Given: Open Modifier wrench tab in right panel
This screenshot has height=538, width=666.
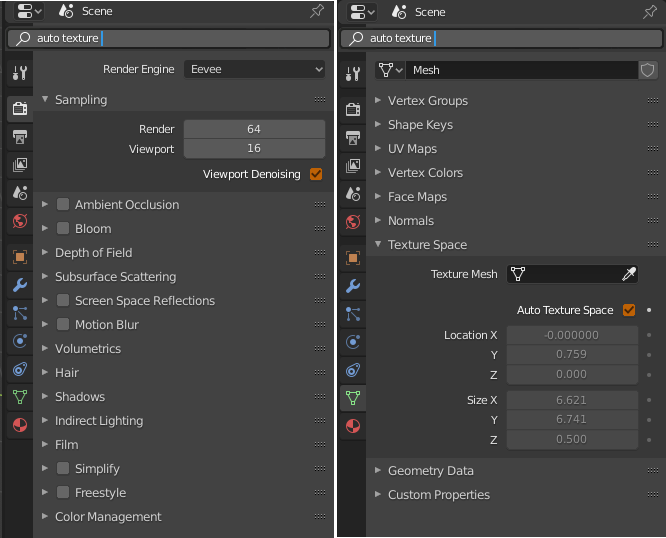Looking at the screenshot, I should 353,285.
